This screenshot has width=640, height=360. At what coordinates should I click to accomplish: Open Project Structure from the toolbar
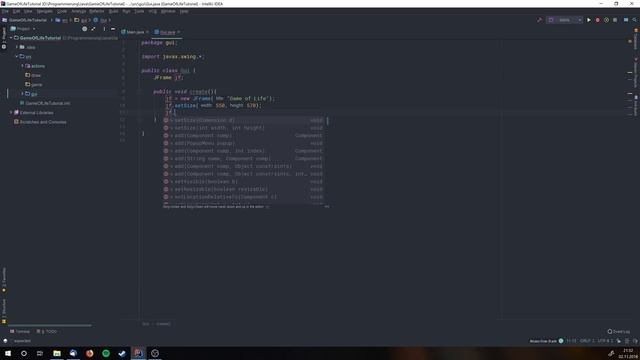click(x=626, y=20)
